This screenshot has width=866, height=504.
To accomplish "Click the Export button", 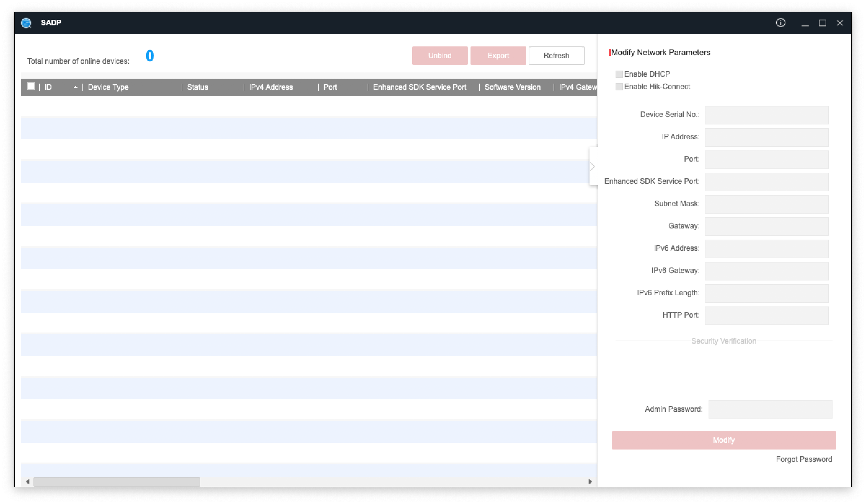I will point(498,56).
